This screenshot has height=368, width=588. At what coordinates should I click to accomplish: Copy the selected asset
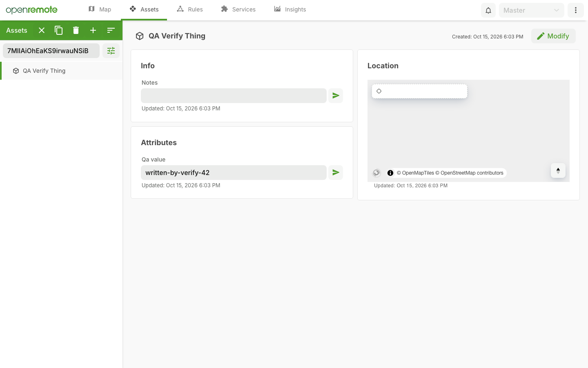[x=59, y=30]
